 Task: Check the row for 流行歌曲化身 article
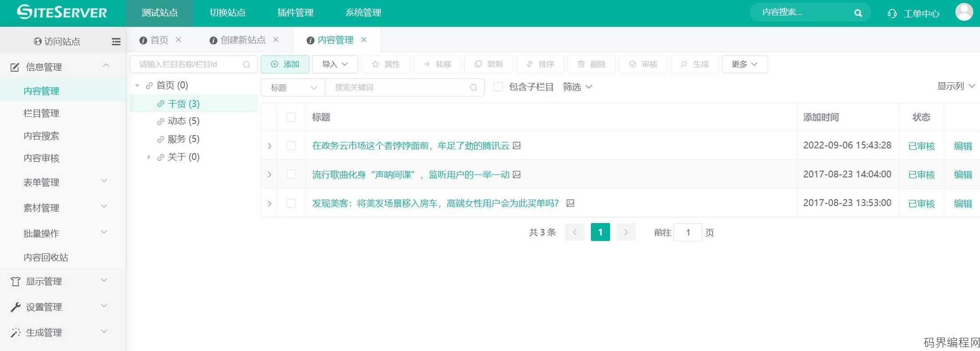pyautogui.click(x=291, y=174)
